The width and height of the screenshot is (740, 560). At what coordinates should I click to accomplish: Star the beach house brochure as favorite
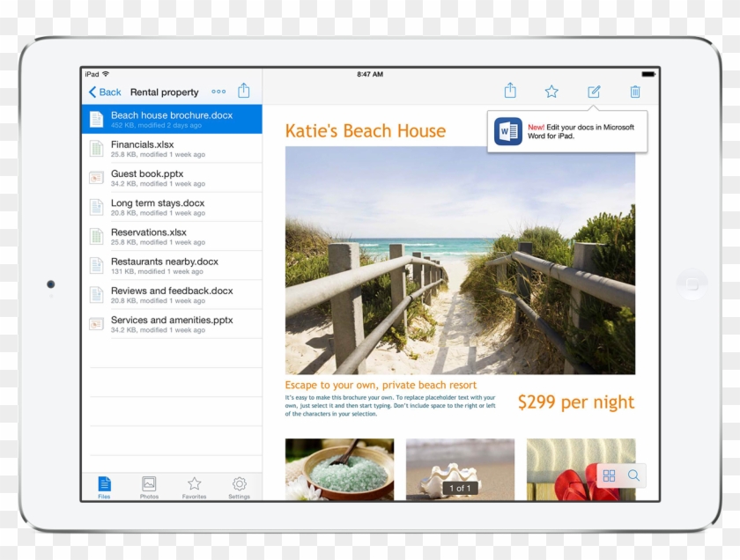tap(551, 90)
